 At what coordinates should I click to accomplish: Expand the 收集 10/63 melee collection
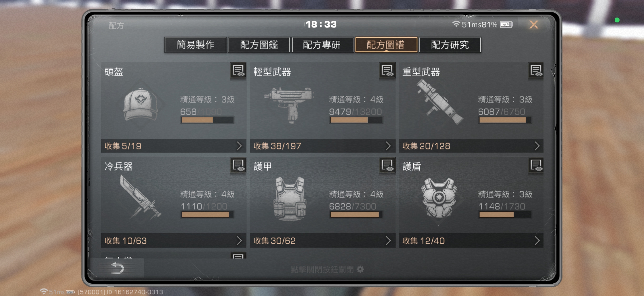(x=174, y=240)
